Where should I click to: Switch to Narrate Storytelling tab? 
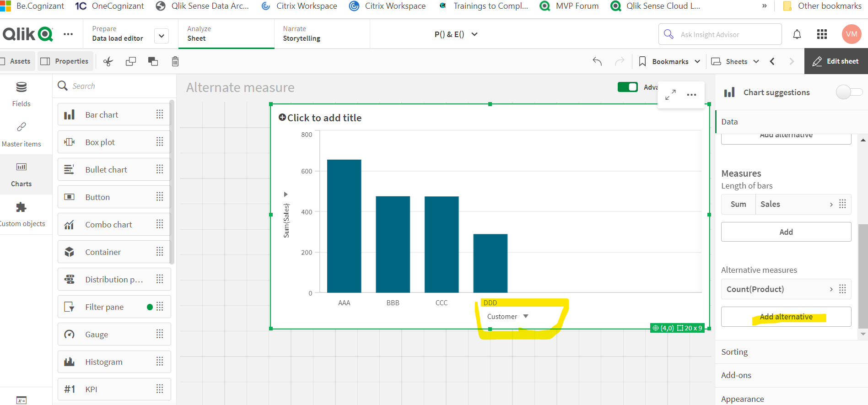[x=302, y=34]
